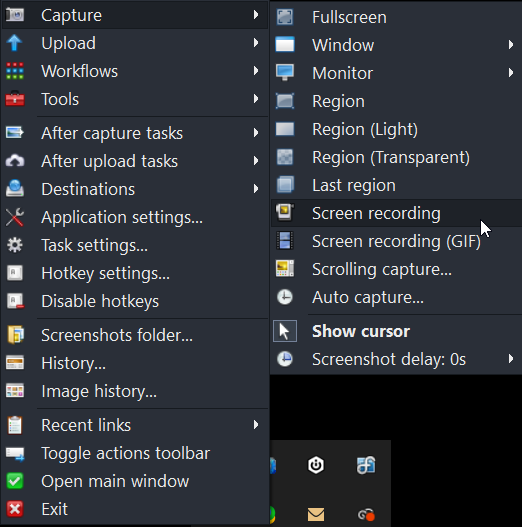This screenshot has width=522, height=527.
Task: Toggle actions toolbar visibility
Action: [x=135, y=453]
